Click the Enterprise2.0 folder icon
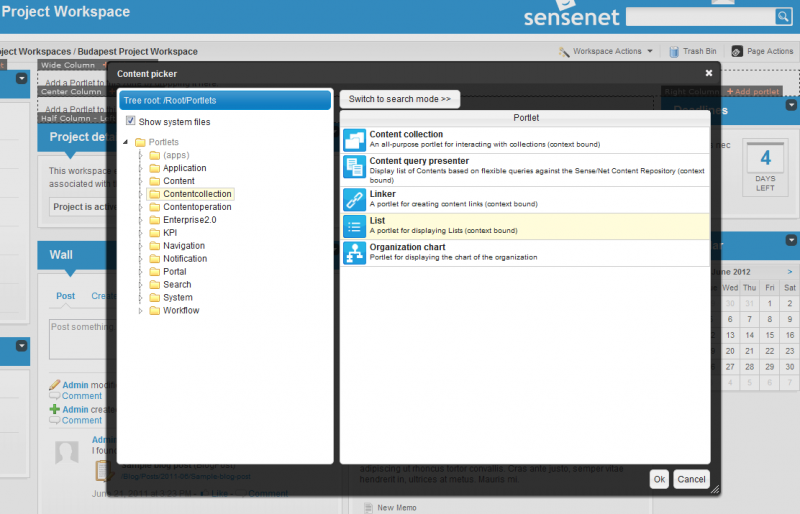800x514 pixels. (155, 220)
